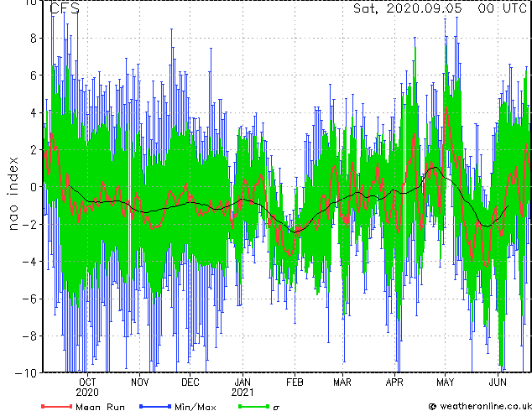Click the 'JAN 2021' axis label

tap(243, 388)
